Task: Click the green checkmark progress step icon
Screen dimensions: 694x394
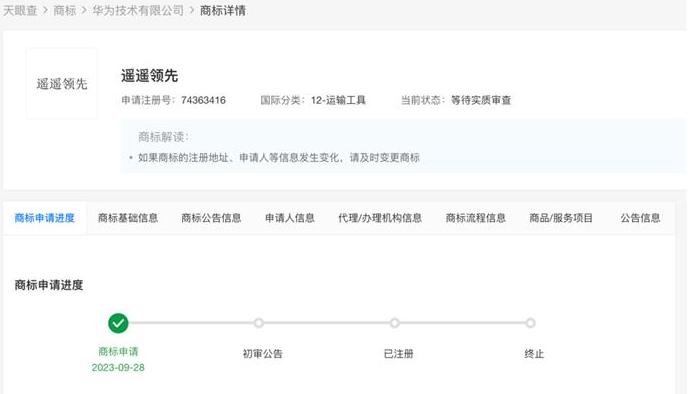Action: coord(118,323)
